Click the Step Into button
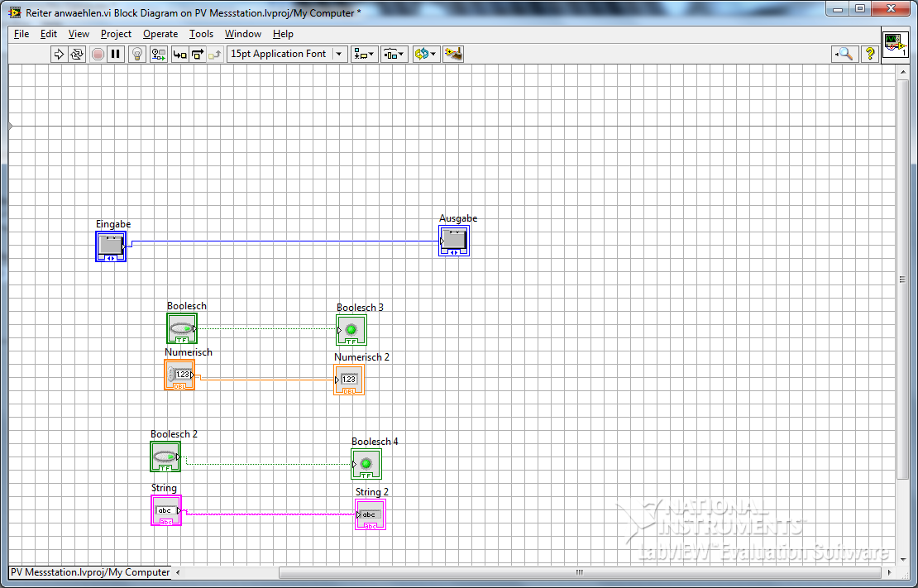The height and width of the screenshot is (588, 918). click(x=180, y=55)
